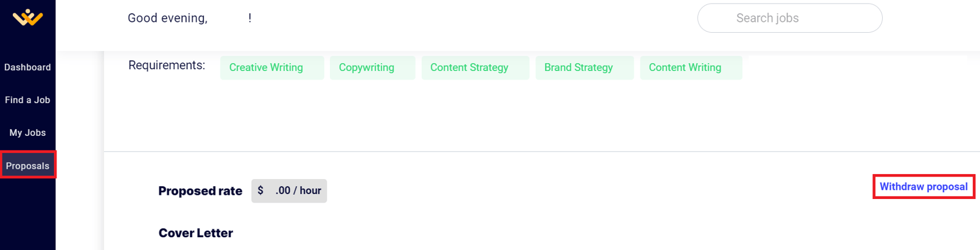
Task: Click the horizontal divider above Proposed rate
Action: [x=541, y=151]
